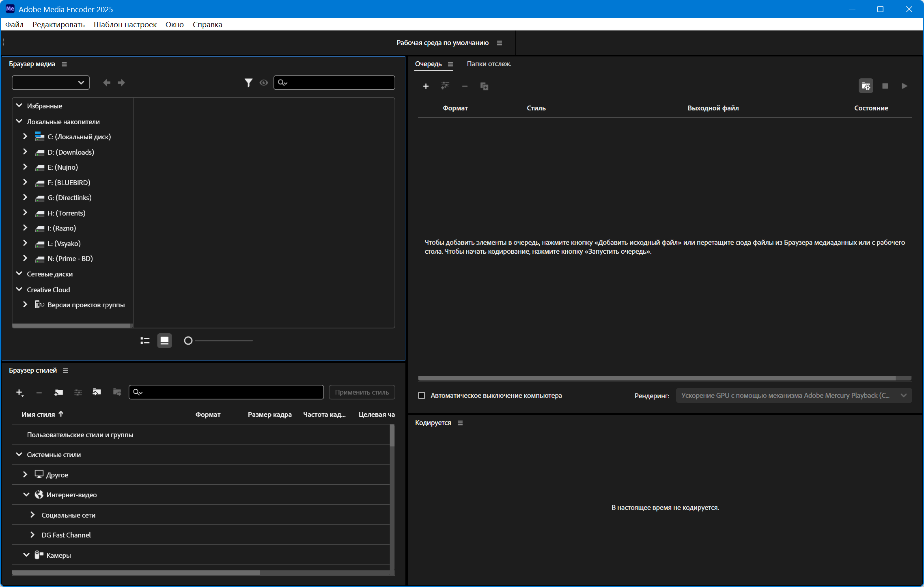Viewport: 924px width, 587px height.
Task: Click the auto-encode watch folders icon
Action: pos(866,86)
